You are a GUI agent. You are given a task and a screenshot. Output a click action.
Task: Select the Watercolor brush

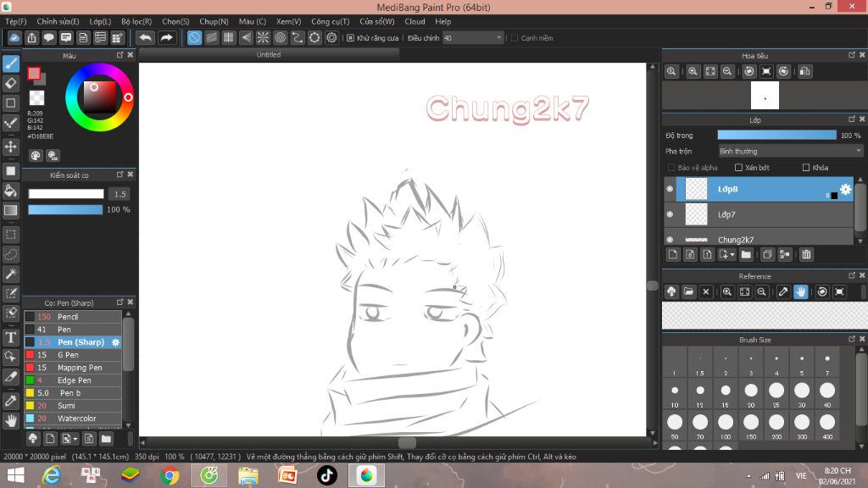click(x=73, y=419)
